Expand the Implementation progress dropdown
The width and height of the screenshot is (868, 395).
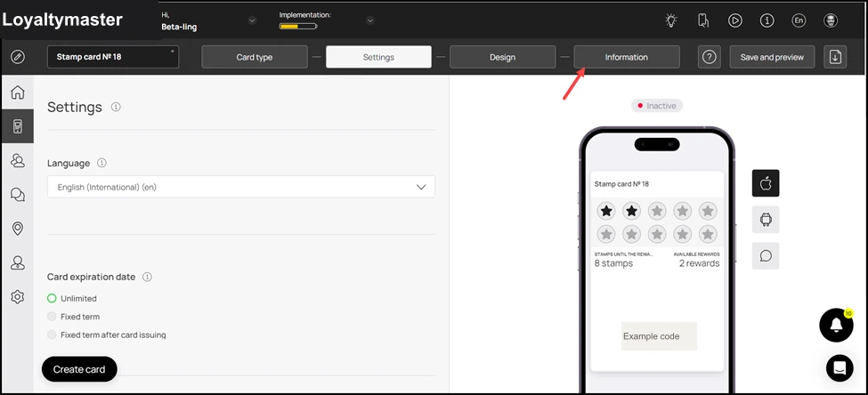pyautogui.click(x=370, y=20)
